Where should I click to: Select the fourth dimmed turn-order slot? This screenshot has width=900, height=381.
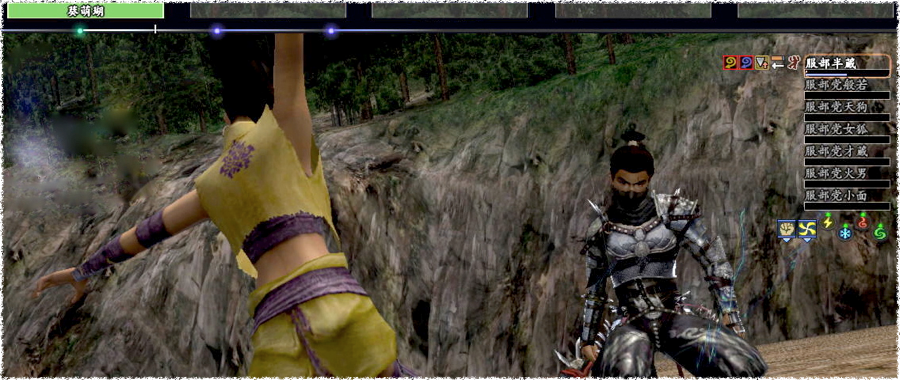click(x=633, y=10)
